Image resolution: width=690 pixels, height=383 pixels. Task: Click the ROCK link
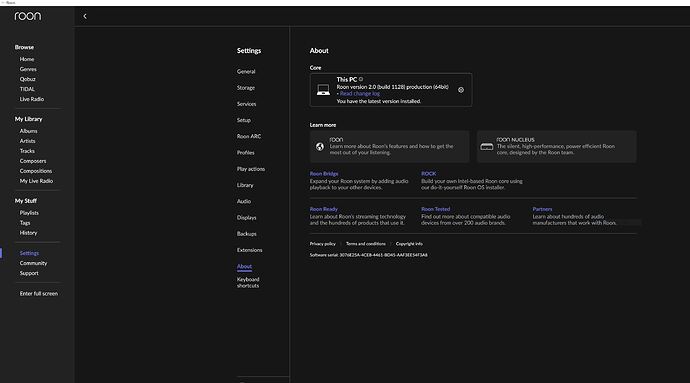(429, 174)
